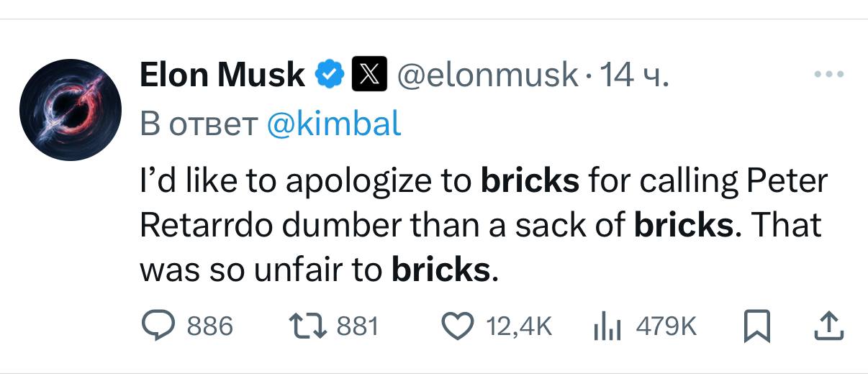Click the 886 replies count

coord(210,327)
